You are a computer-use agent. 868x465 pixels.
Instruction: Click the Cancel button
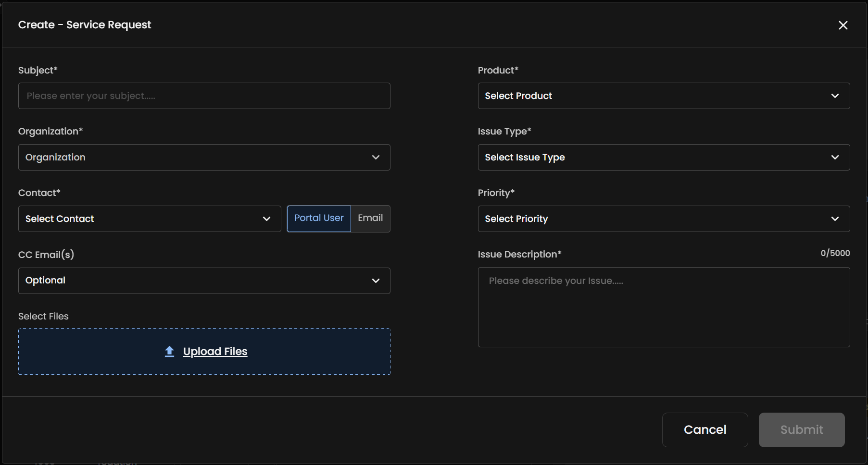(705, 429)
